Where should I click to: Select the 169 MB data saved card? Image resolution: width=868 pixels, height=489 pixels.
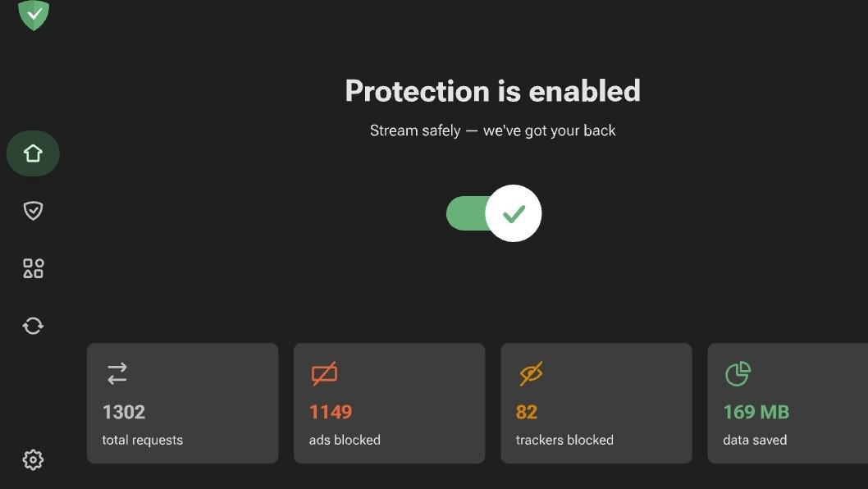tap(786, 403)
